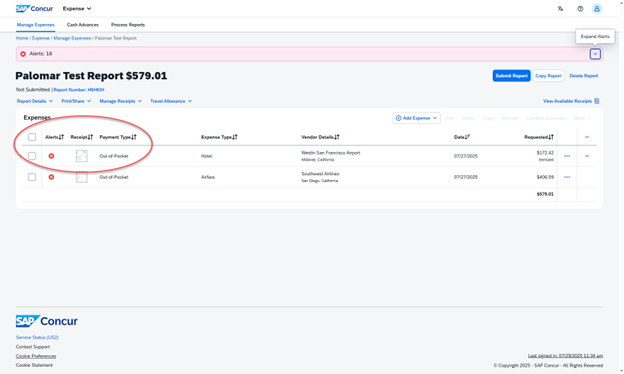Click the page vertical scrollbar
The width and height of the screenshot is (624, 374).
point(621,187)
